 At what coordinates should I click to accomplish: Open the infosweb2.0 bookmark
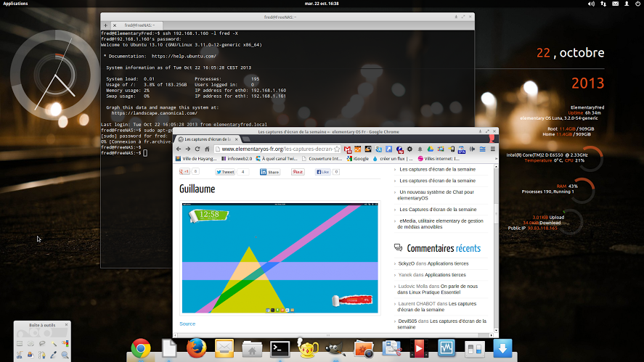237,158
